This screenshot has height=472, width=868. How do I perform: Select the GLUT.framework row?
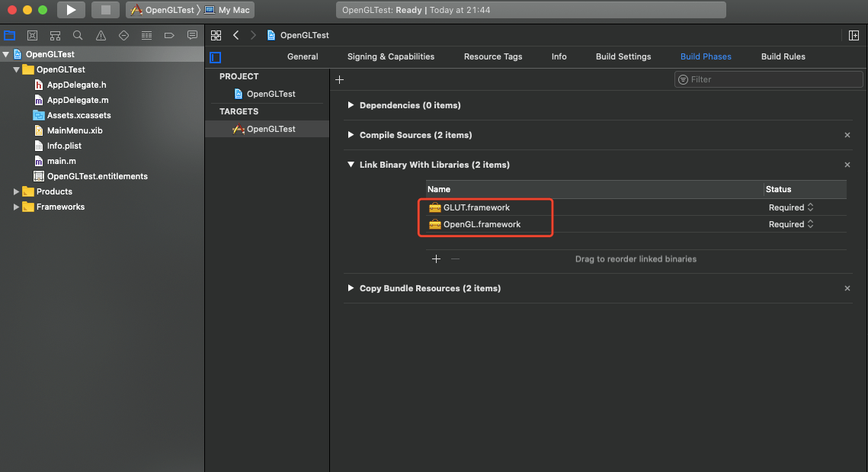(x=636, y=207)
